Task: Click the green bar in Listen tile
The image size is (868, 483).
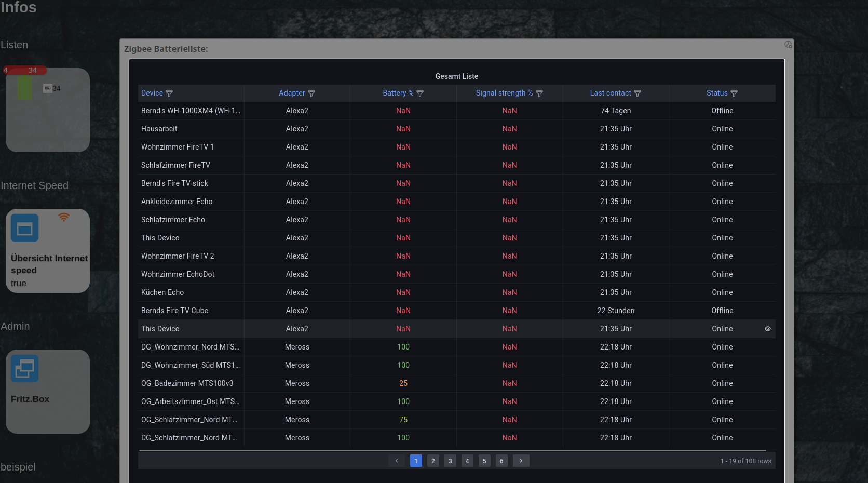Action: pyautogui.click(x=24, y=87)
